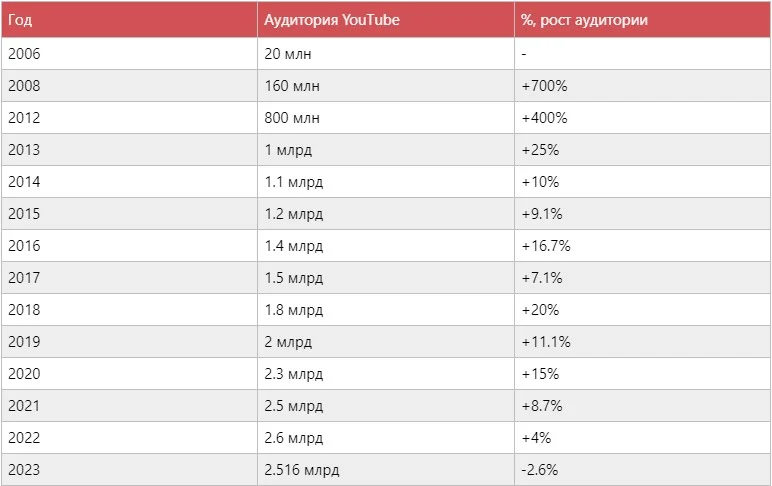This screenshot has width=772, height=486.
Task: Select the 2013 year cell
Action: click(23, 150)
